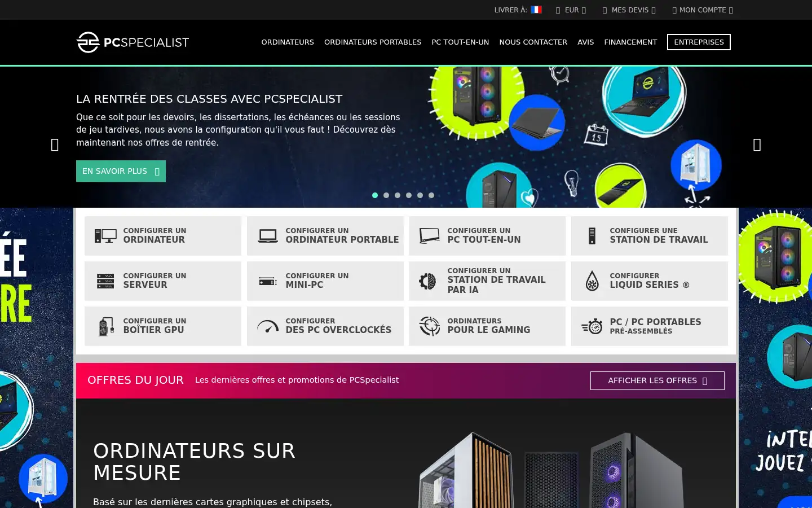Click the all-in-one PC icon
Viewport: 812px width, 508px height.
(x=430, y=235)
